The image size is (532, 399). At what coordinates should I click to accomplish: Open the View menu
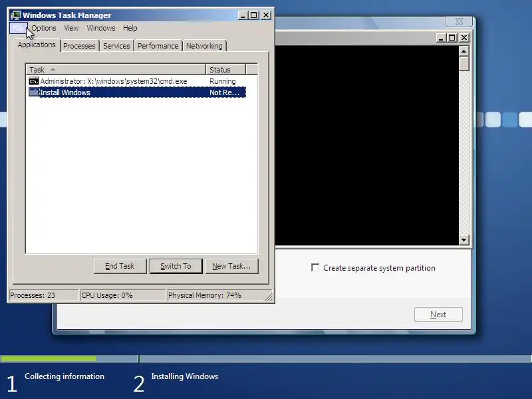71,28
